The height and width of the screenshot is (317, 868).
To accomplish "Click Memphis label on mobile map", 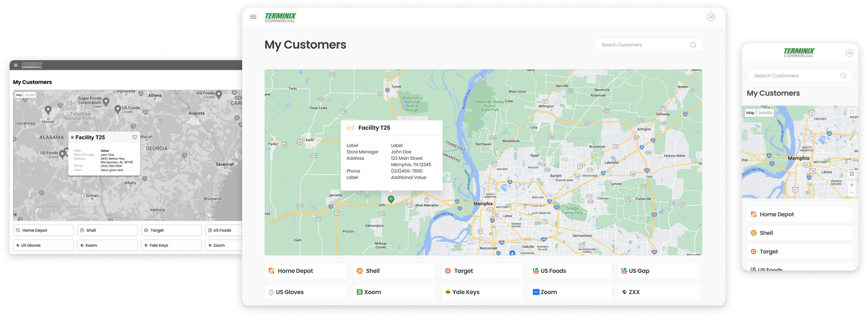I will point(798,158).
